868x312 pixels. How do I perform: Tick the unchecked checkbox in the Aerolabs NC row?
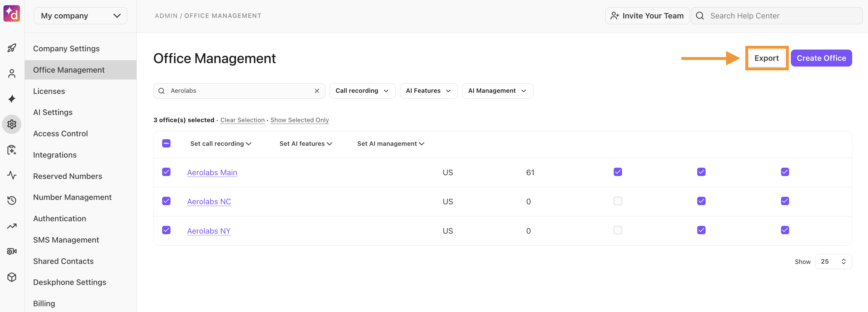pos(618,201)
